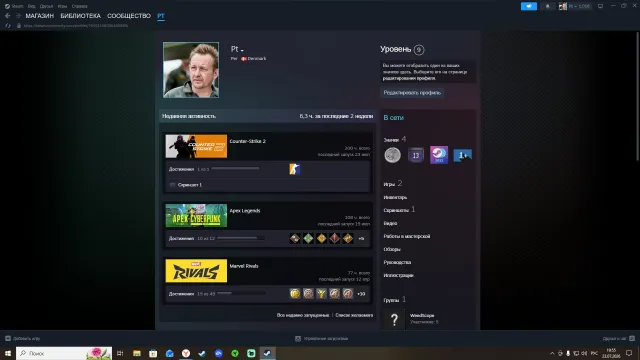Select the PT profile tab
Image resolution: width=640 pixels, height=360 pixels.
click(x=161, y=16)
